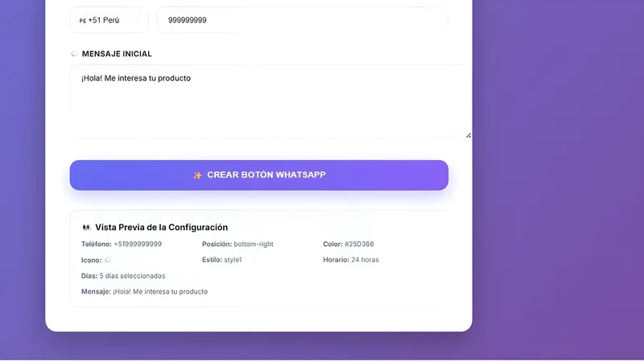Click the speech bubble icon beside MENSAJE INICIAL
644x362 pixels.
[x=74, y=54]
